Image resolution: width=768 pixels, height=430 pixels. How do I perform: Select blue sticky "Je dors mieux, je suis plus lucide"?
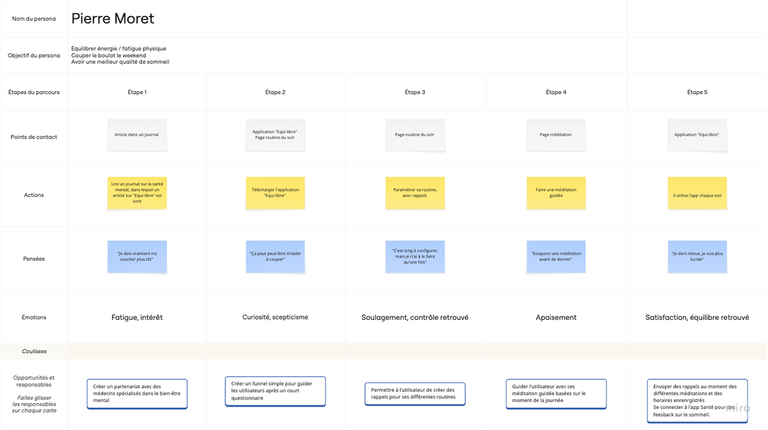point(697,257)
